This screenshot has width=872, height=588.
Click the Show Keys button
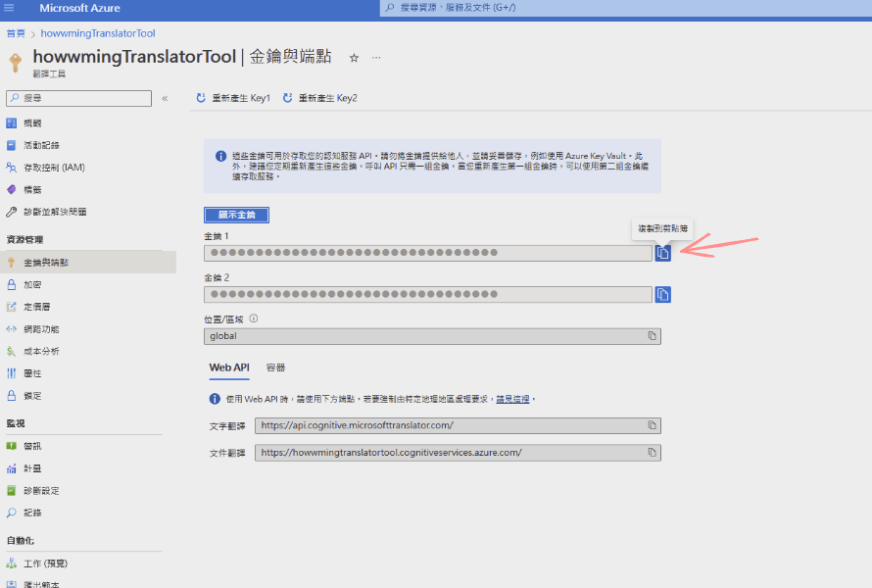coord(236,215)
